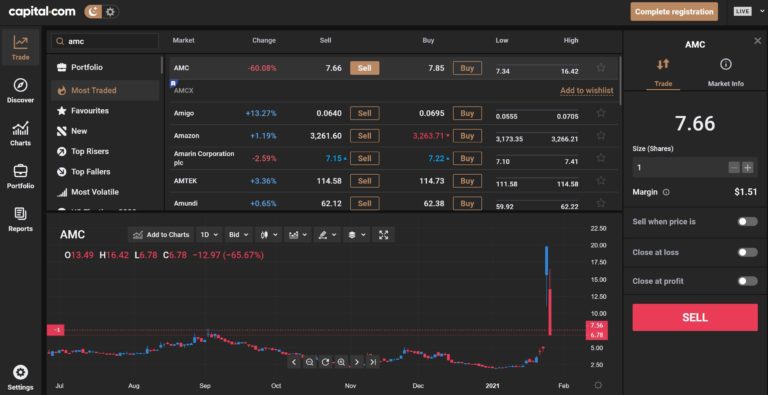The height and width of the screenshot is (395, 768).
Task: Click the chart zoom-in magnifier icon
Action: [341, 362]
